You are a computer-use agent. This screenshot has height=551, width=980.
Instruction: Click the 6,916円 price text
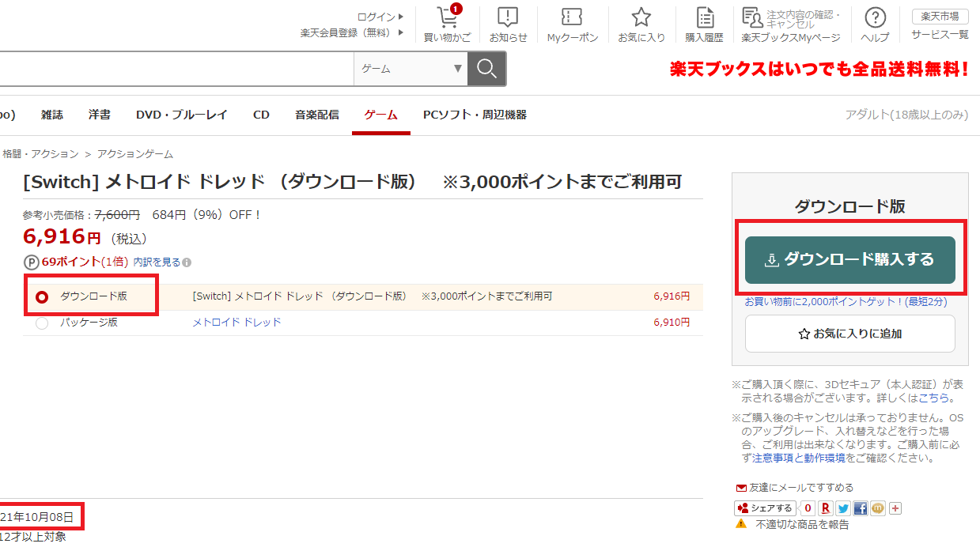click(x=62, y=236)
